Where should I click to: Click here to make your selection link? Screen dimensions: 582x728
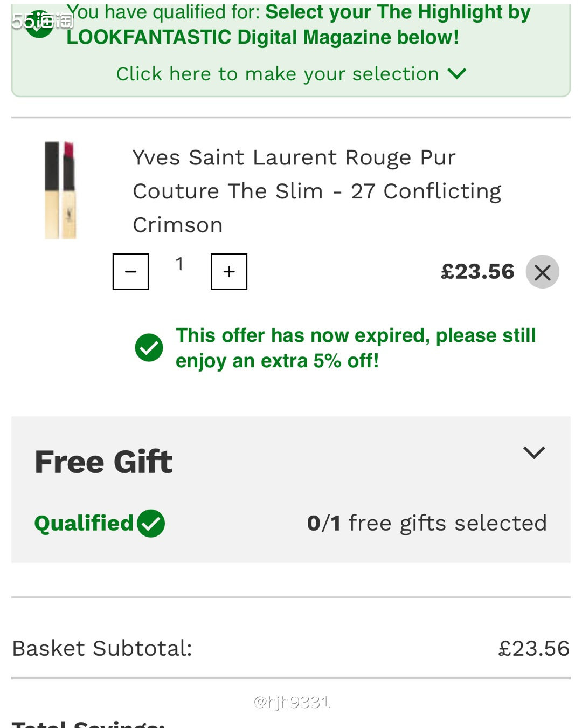click(278, 74)
